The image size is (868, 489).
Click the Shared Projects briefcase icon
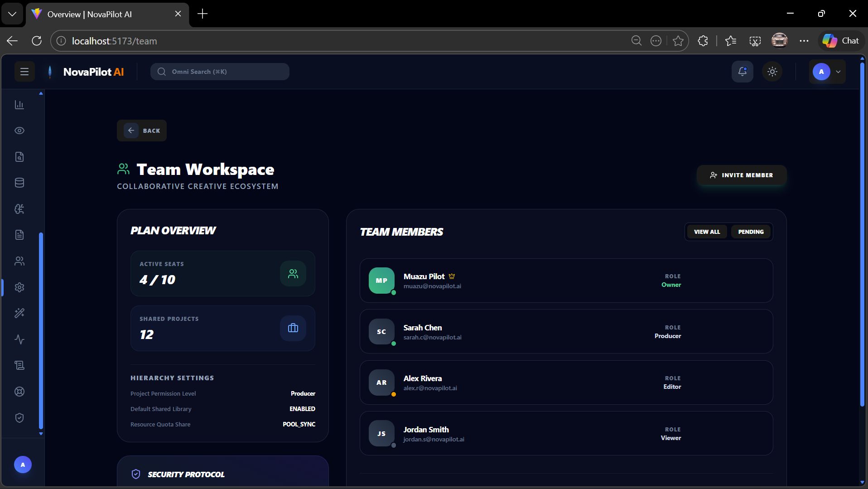(x=293, y=328)
